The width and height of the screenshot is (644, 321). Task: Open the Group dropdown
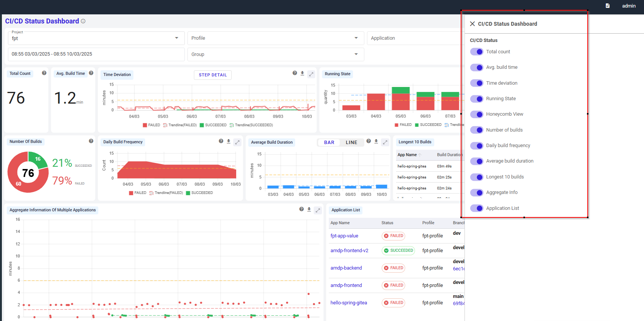point(276,54)
